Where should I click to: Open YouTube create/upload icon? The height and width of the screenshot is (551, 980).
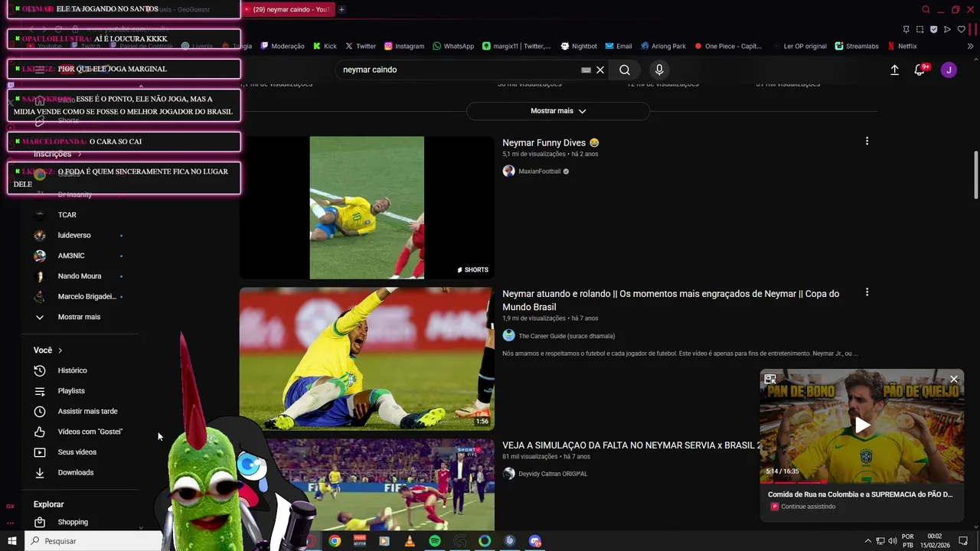[894, 70]
